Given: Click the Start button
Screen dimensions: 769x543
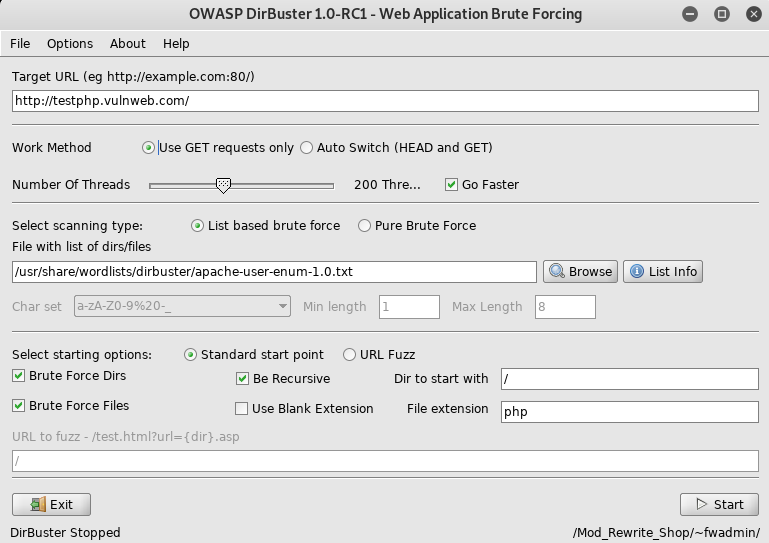Looking at the screenshot, I should tap(719, 504).
